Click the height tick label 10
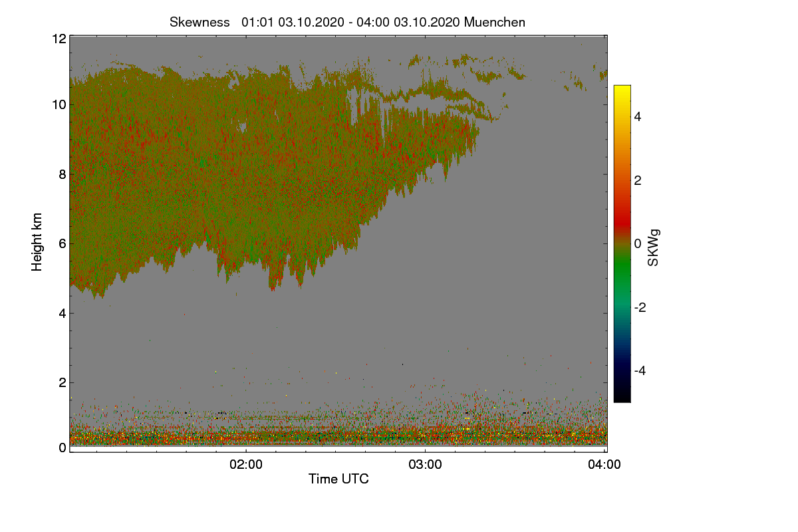 click(59, 104)
